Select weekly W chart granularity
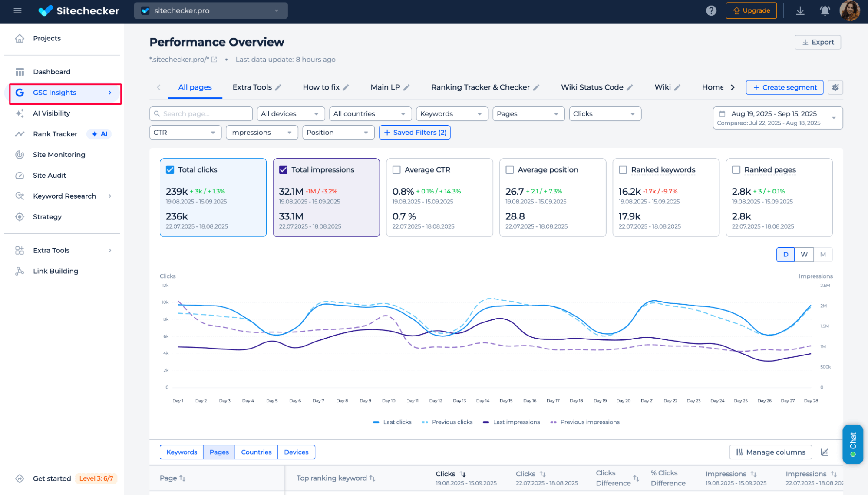 point(804,255)
